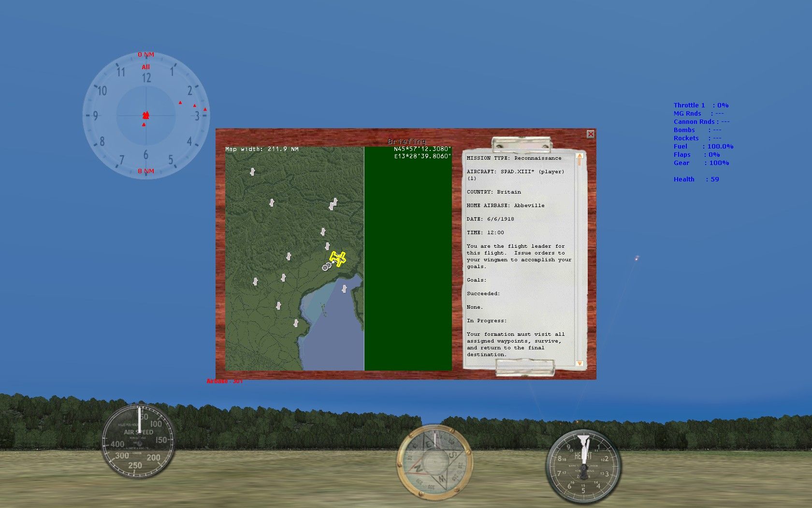
Task: Click the 'Rockets' readout
Action: point(698,138)
